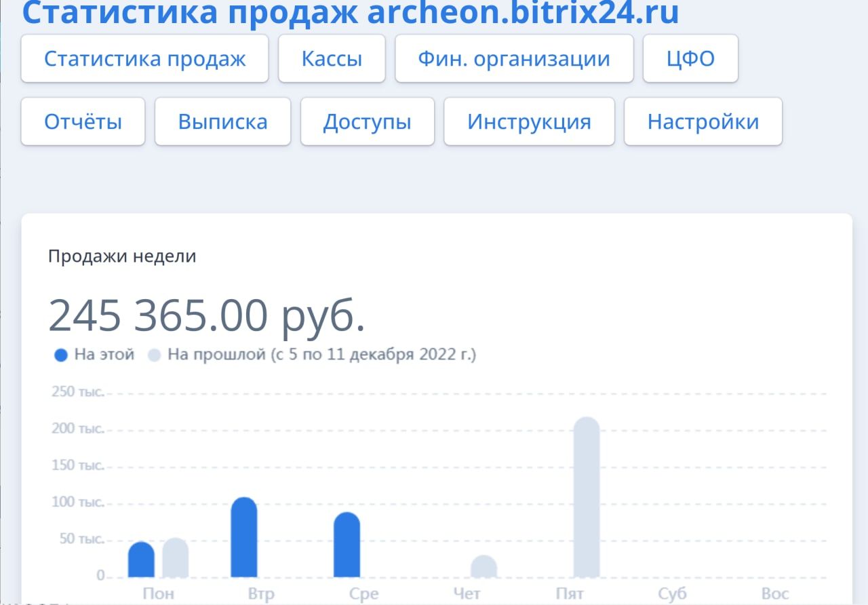868x605 pixels.
Task: Click the 150 тыс. axis label
Action: (x=78, y=465)
